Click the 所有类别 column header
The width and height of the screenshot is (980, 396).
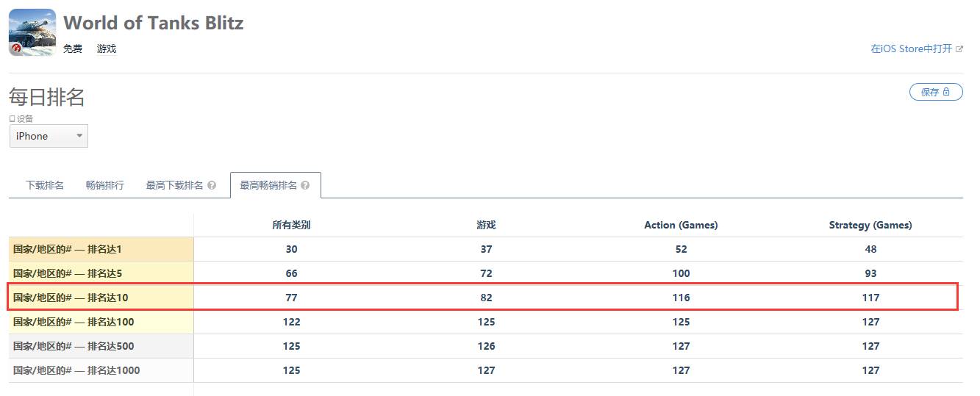[291, 226]
